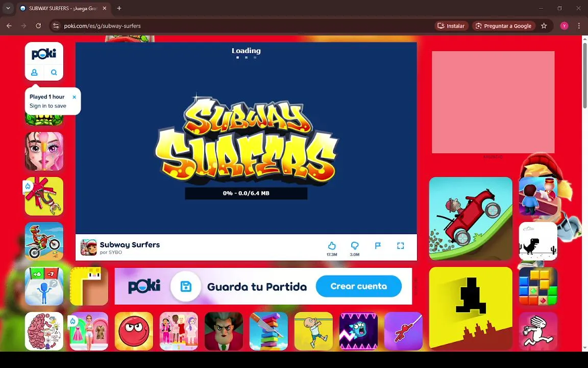Open the blue monster geometry dash game
The height and width of the screenshot is (368, 588).
coord(358,331)
